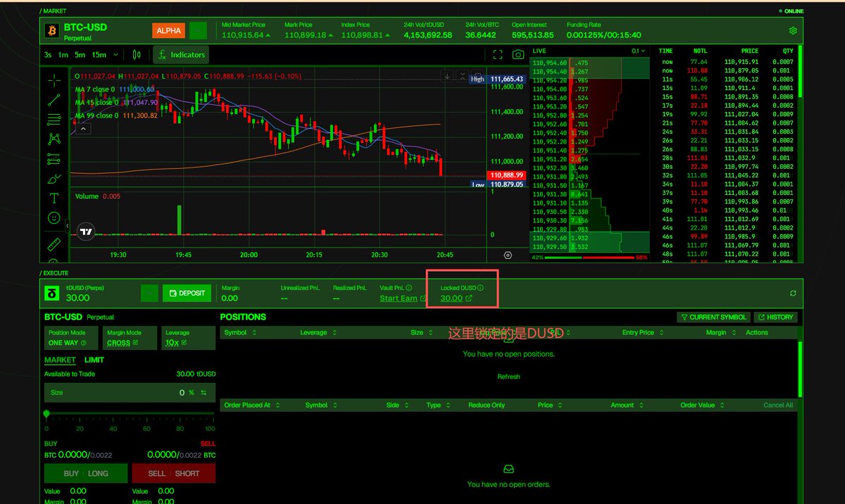Click the Bitcoin logo beside BTC-USD
Screen dimensions: 845x504
pos(51,30)
